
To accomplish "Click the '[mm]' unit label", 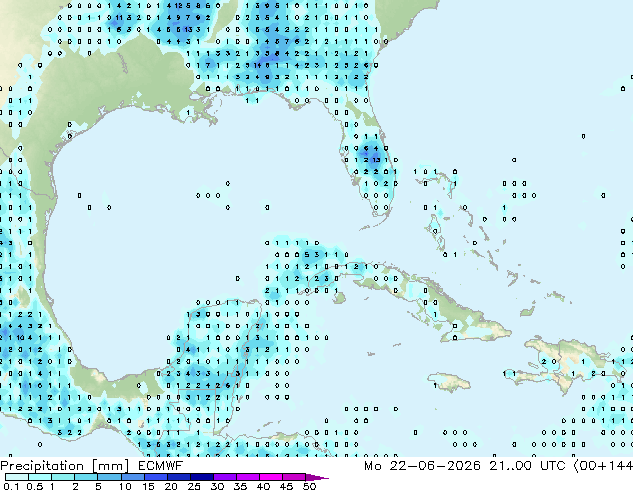I will (110, 466).
